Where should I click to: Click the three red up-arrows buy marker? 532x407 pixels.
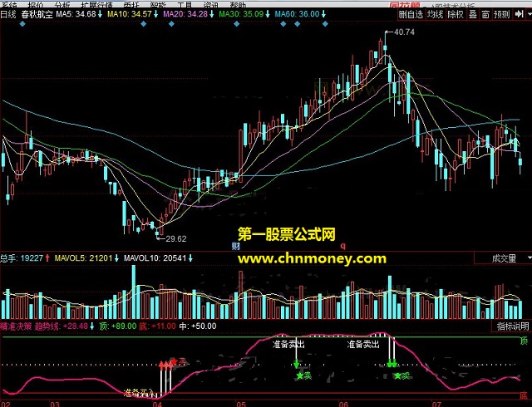point(165,365)
